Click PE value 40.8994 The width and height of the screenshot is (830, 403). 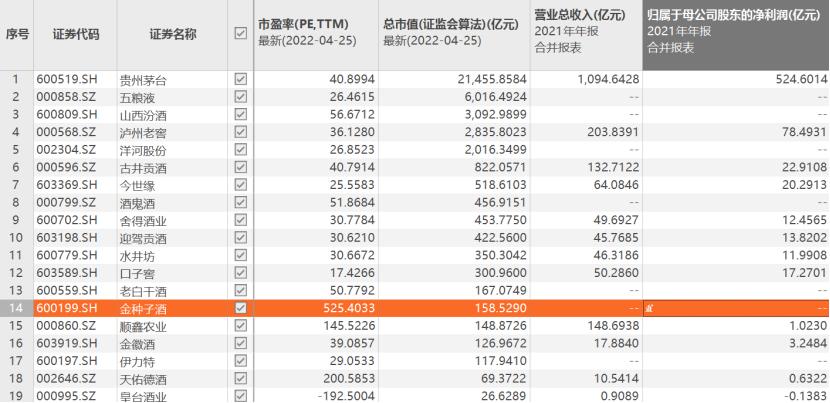tap(353, 80)
